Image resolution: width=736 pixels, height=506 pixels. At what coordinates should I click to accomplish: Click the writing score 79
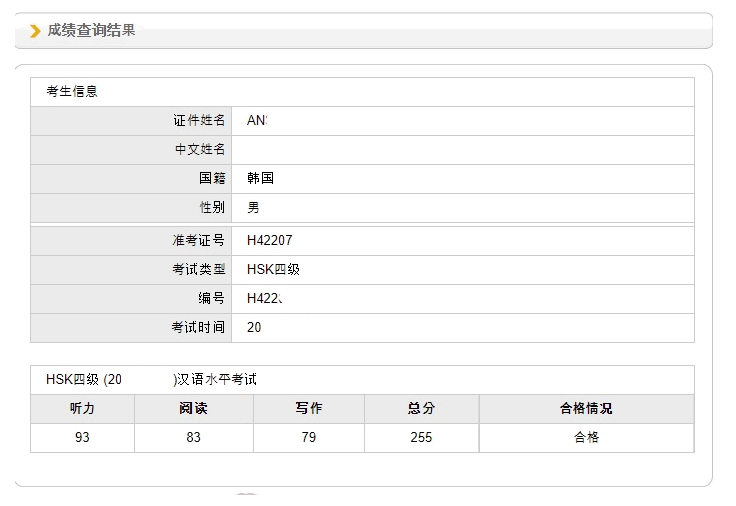[x=309, y=437]
